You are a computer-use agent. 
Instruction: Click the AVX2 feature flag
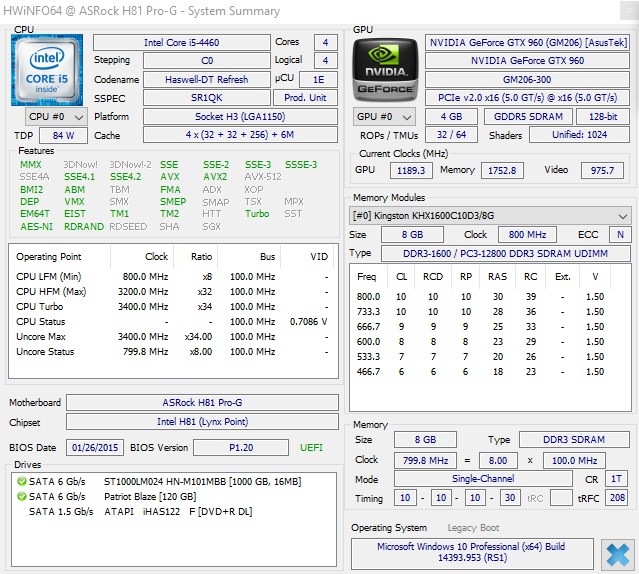pyautogui.click(x=215, y=177)
